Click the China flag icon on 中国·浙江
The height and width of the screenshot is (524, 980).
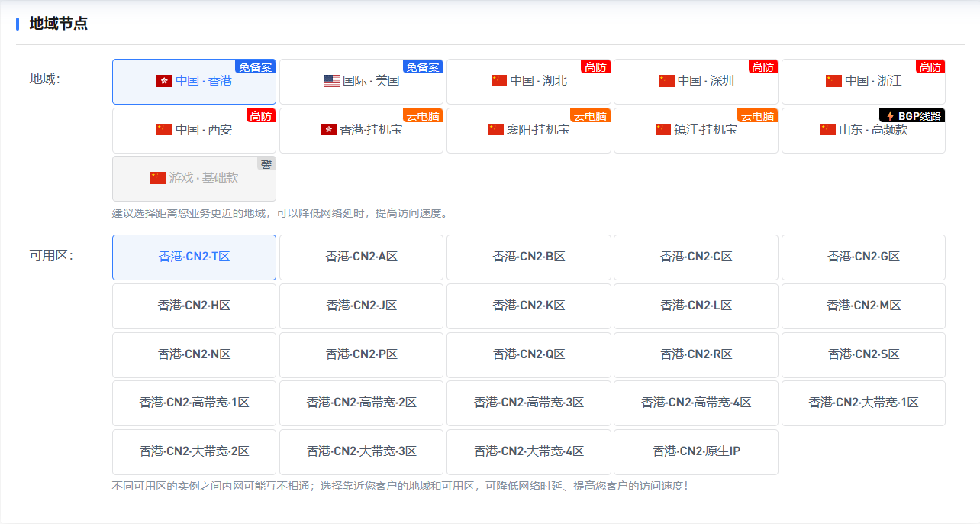tap(833, 81)
